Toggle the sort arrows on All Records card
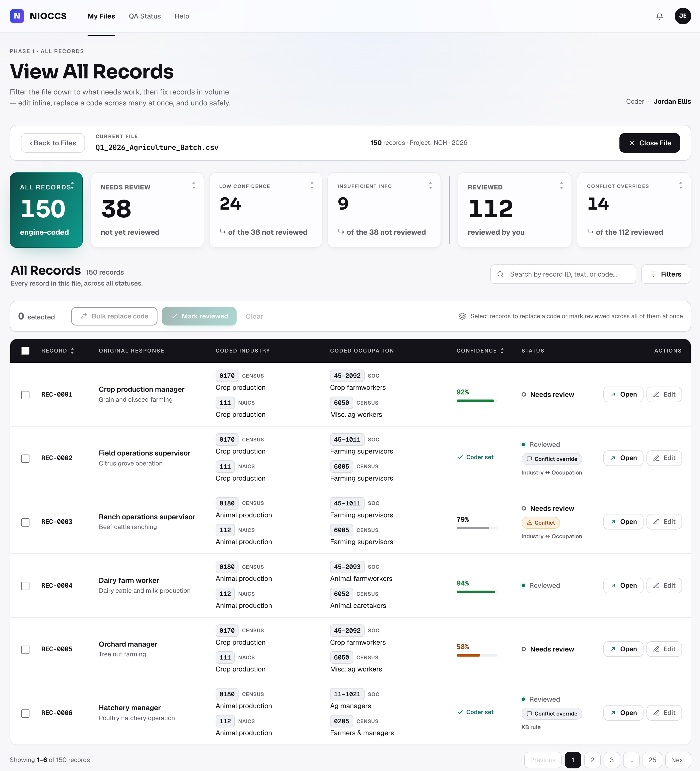The height and width of the screenshot is (771, 700). (x=72, y=185)
